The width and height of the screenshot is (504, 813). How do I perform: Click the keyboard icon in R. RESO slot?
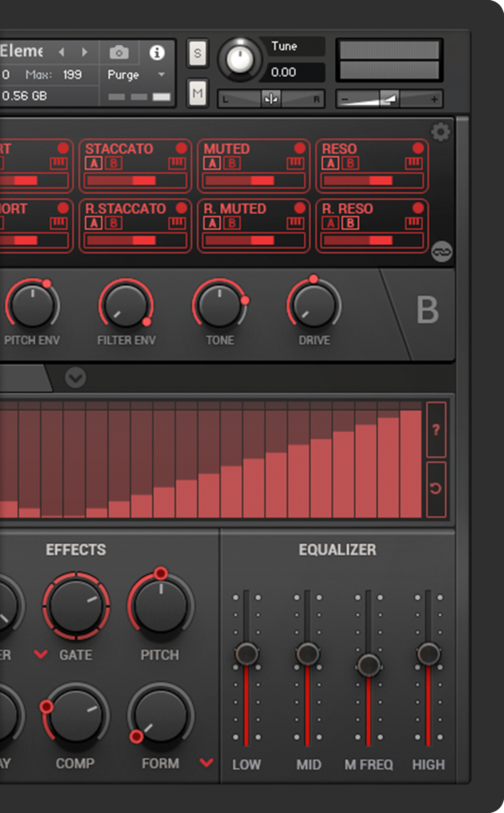point(413,223)
